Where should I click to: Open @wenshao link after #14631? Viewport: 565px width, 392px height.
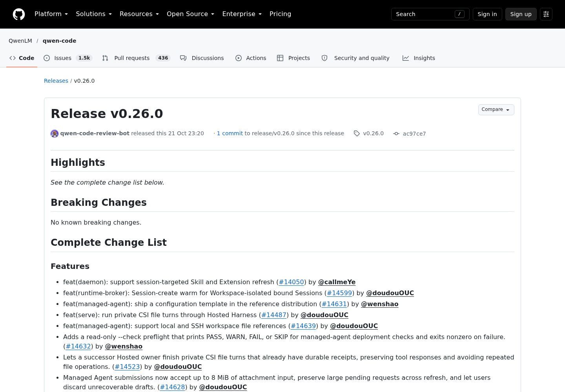click(x=380, y=304)
